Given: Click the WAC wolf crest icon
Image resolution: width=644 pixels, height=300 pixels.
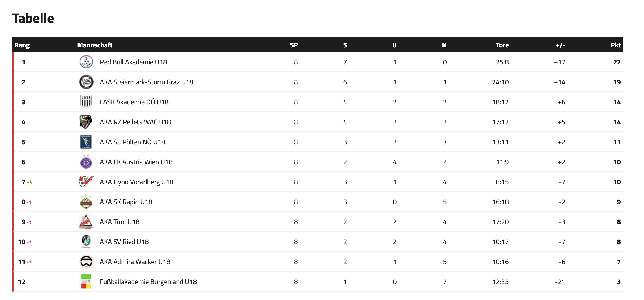Looking at the screenshot, I should coord(86,122).
